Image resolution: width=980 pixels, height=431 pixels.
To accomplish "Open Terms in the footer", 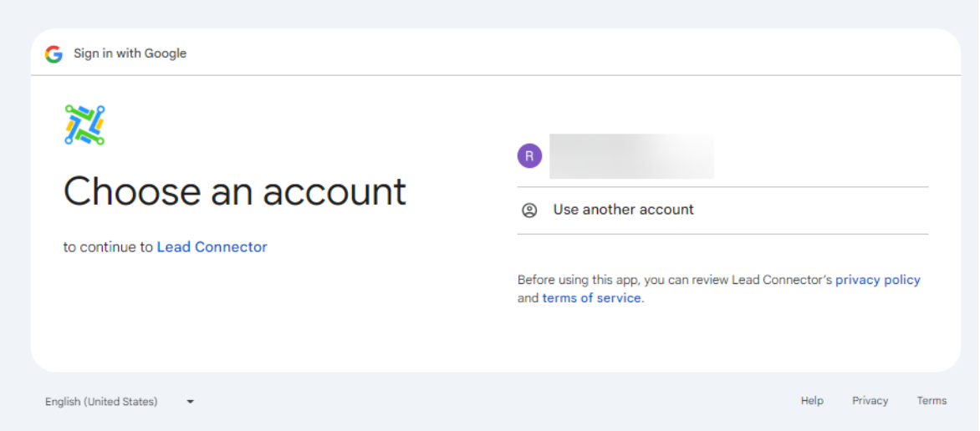I will tap(932, 401).
